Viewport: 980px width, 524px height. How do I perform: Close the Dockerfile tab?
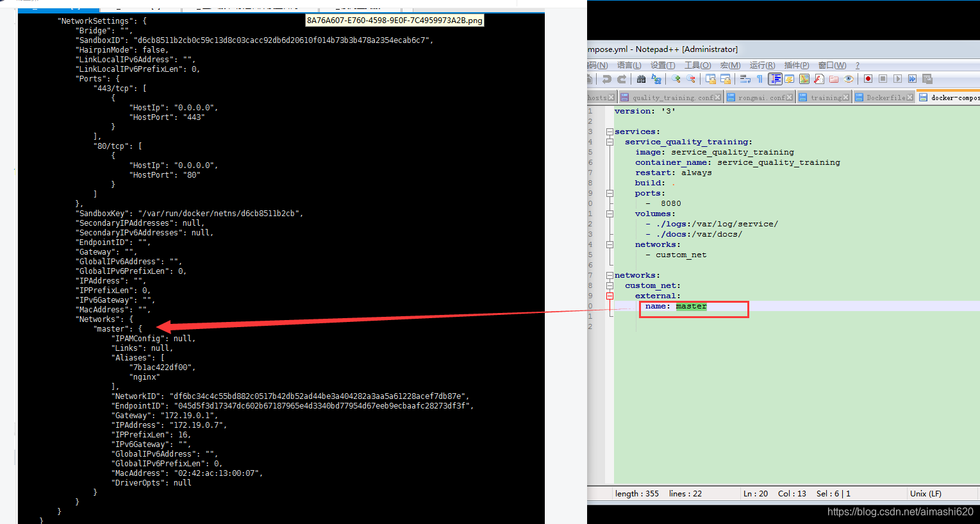(909, 97)
